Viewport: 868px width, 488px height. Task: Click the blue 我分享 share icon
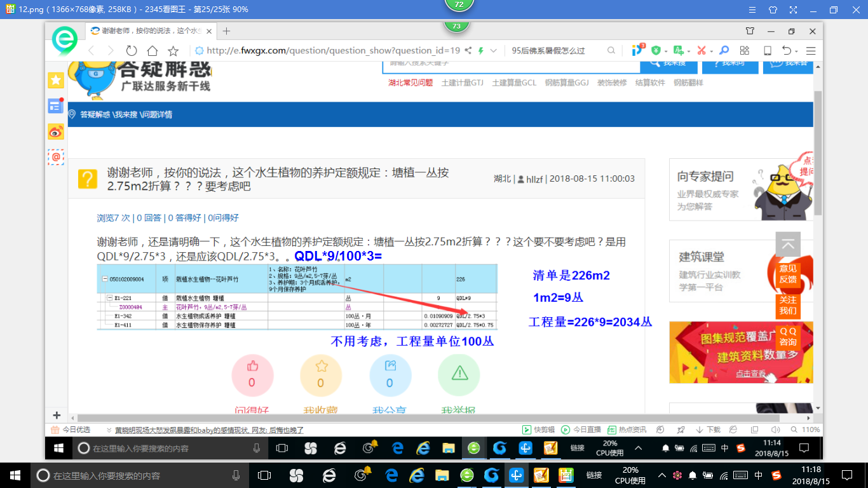tap(390, 376)
